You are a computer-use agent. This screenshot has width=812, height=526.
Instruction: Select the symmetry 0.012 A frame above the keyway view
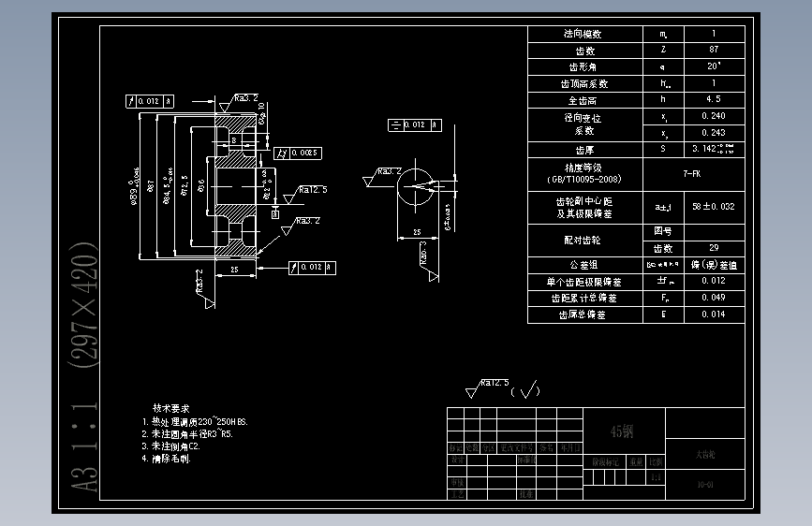click(414, 124)
